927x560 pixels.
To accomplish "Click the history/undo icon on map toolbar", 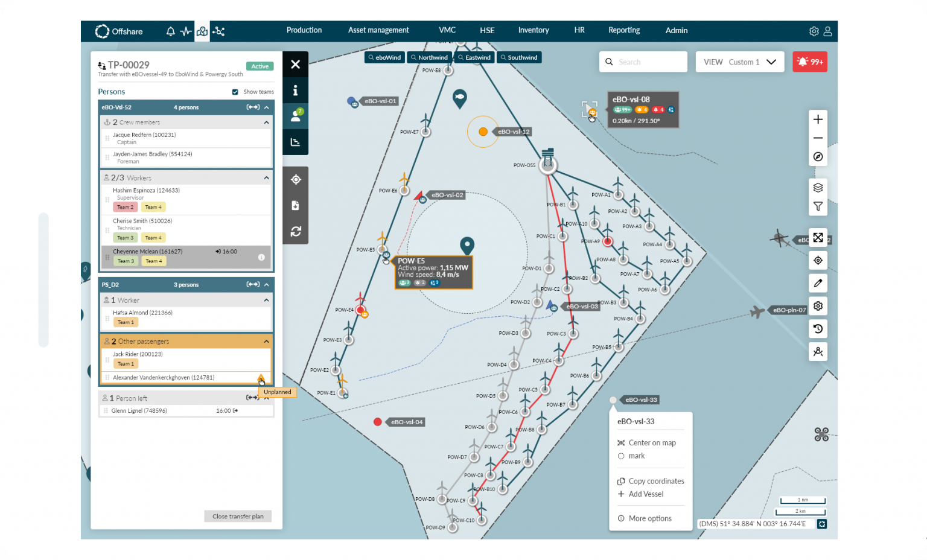I will pos(818,328).
